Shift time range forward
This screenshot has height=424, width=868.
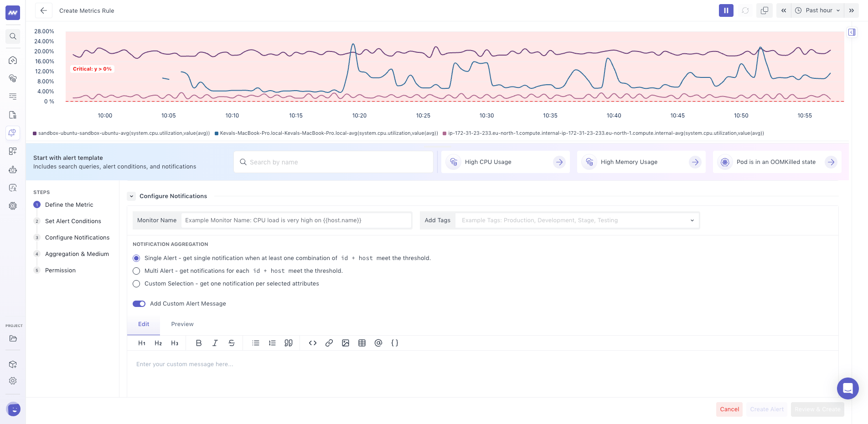click(x=852, y=10)
